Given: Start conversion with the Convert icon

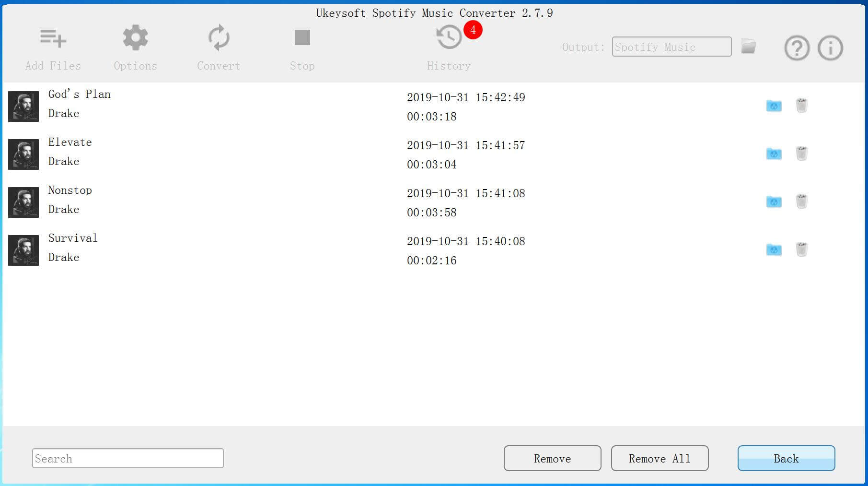Looking at the screenshot, I should coord(219,37).
